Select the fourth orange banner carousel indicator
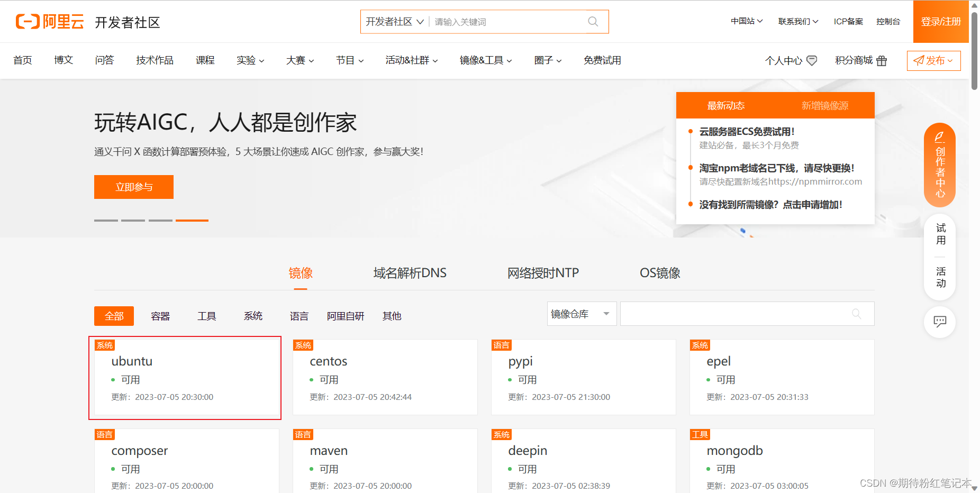This screenshot has width=980, height=493. point(192,221)
